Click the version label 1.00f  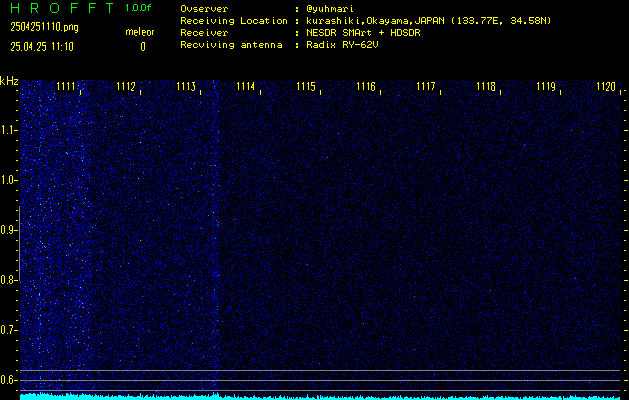click(x=138, y=8)
